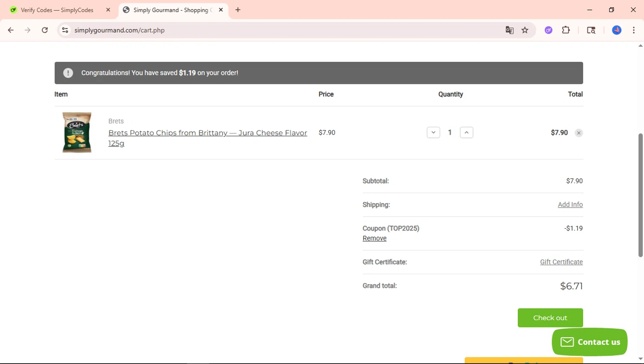Minimize the Chrome window
Screen dimensions: 644x364
[x=590, y=10]
